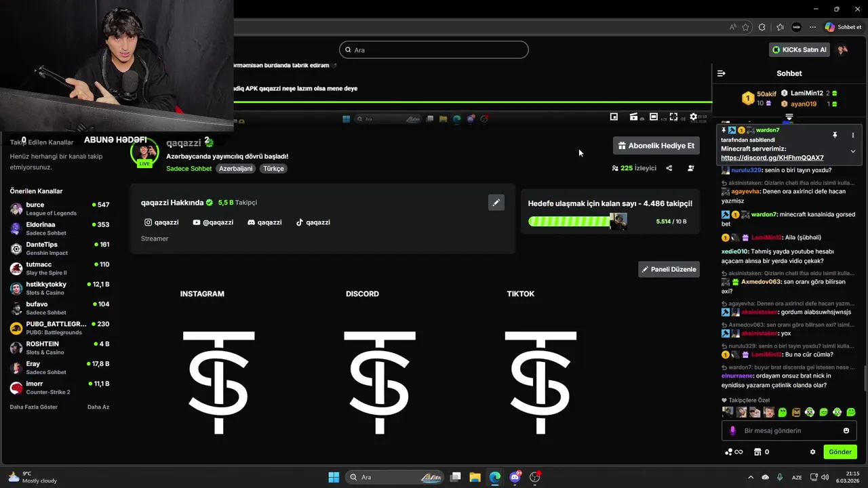Open Edge browser more options menu
Viewport: 868px width, 488px height.
point(812,27)
